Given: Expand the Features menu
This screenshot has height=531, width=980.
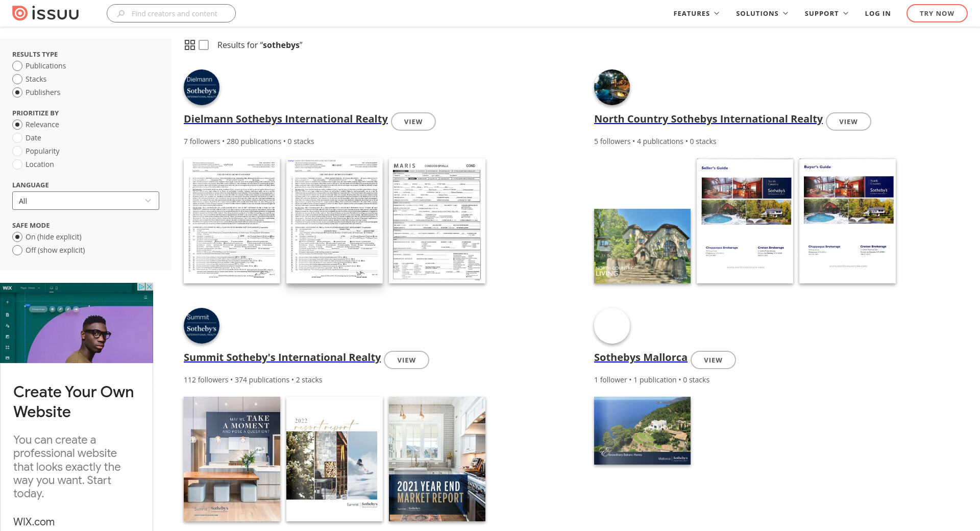Looking at the screenshot, I should 696,13.
